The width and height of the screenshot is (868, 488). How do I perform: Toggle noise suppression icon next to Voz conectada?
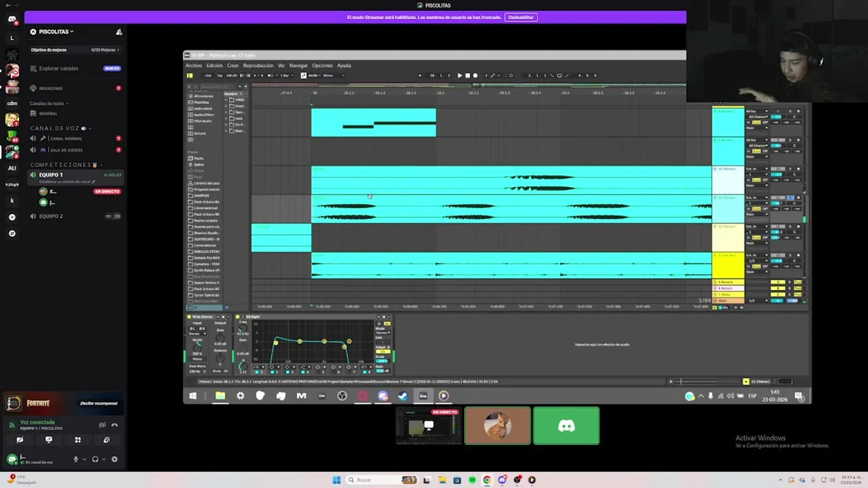pos(102,425)
